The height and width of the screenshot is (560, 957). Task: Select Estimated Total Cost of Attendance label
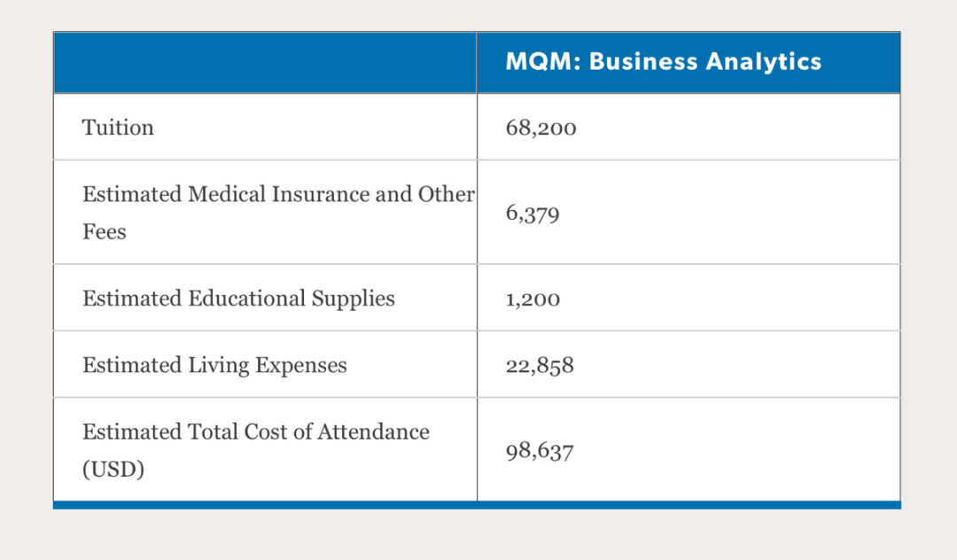256,450
